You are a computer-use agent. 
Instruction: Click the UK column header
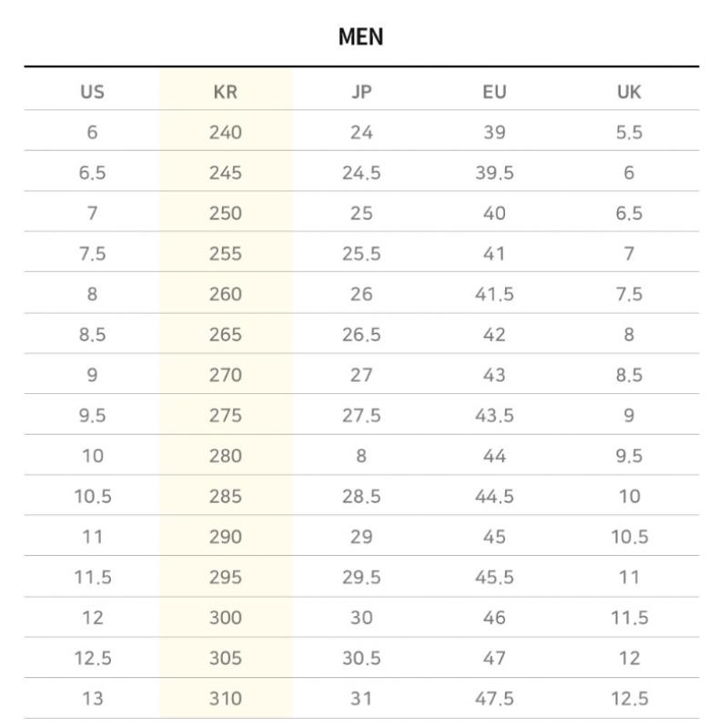point(629,92)
